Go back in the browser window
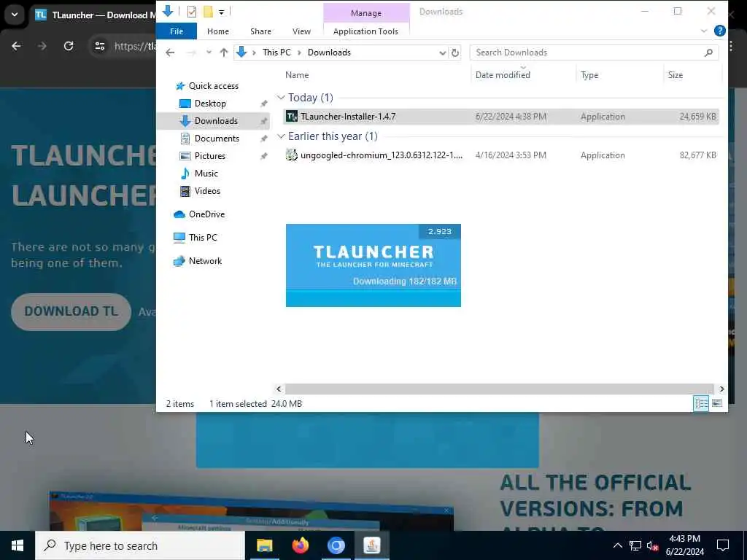The image size is (747, 560). coord(16,46)
